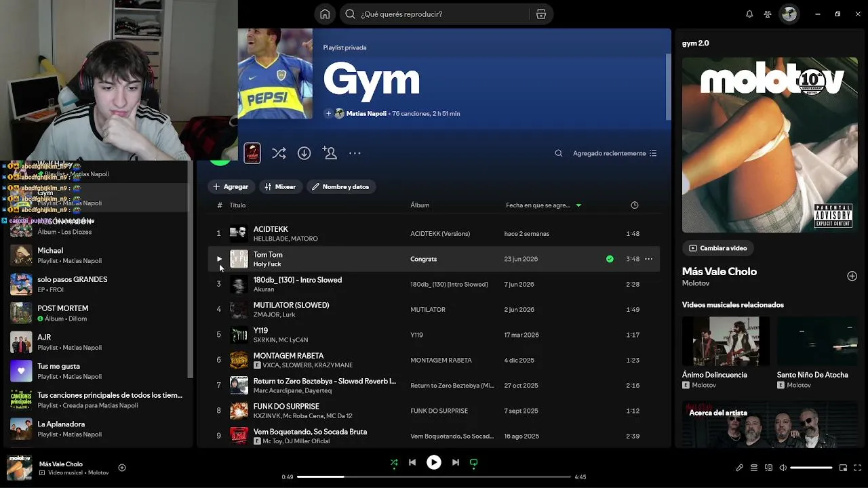Seek in the playback progress bar
This screenshot has height=488, width=868.
tap(434, 477)
